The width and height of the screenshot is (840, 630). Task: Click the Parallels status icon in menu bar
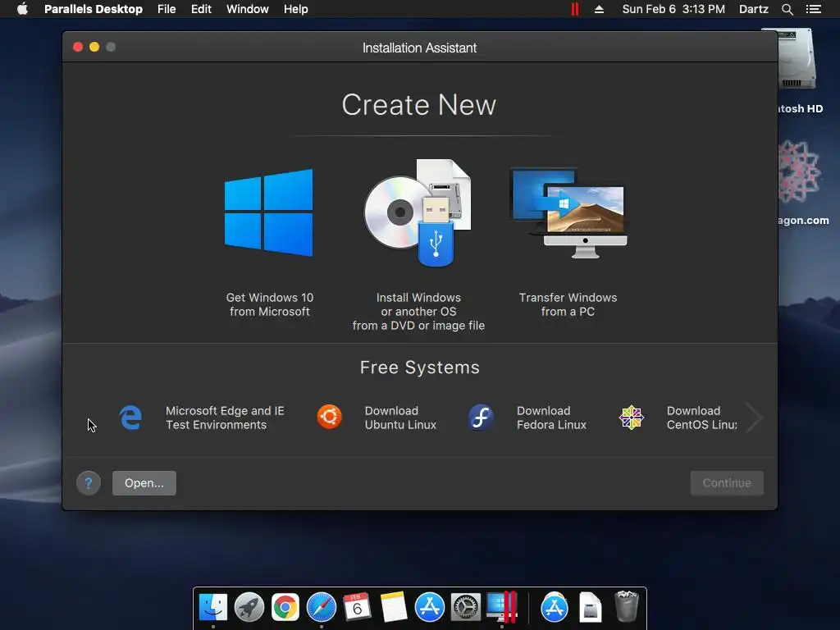pyautogui.click(x=575, y=9)
